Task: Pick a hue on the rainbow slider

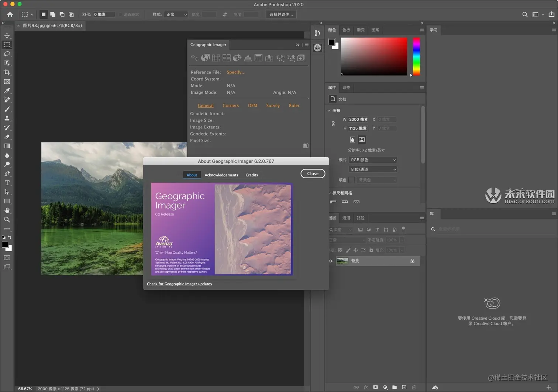Action: pos(416,56)
